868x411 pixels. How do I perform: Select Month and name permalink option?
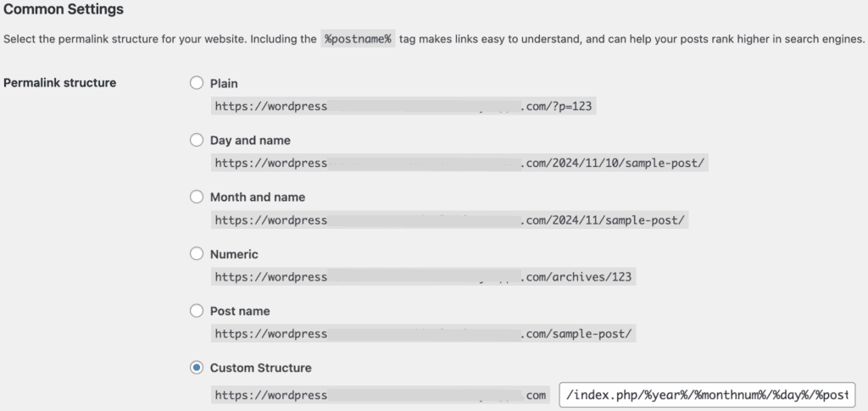197,197
